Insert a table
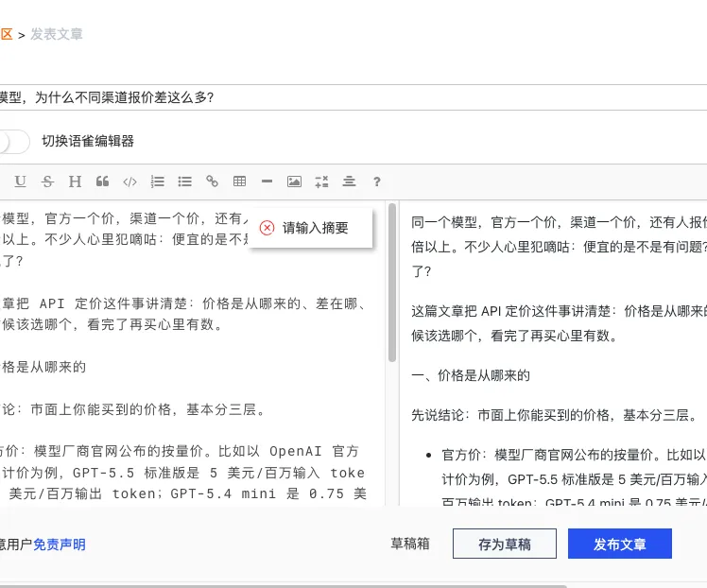The image size is (707, 588). (x=239, y=182)
